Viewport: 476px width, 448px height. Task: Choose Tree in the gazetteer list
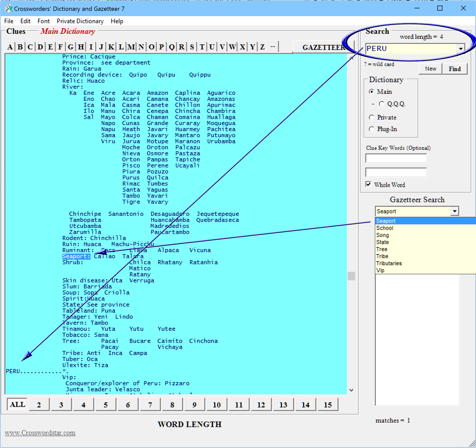click(x=425, y=249)
